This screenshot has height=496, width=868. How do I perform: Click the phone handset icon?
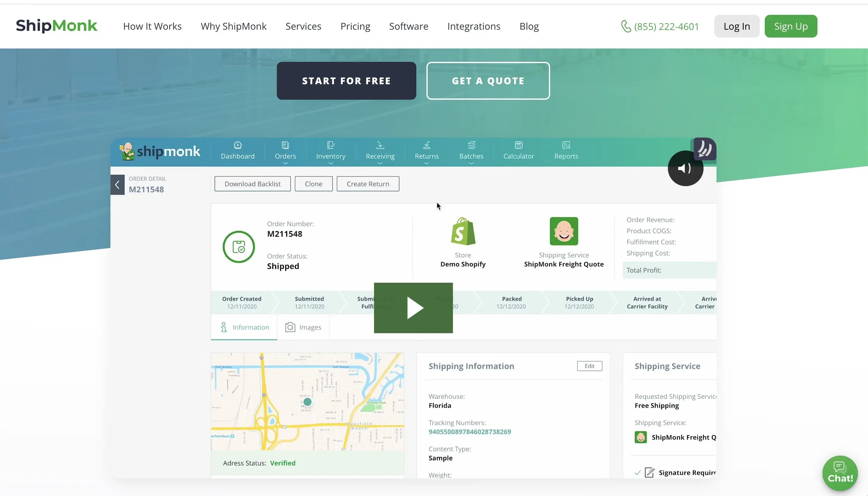626,26
